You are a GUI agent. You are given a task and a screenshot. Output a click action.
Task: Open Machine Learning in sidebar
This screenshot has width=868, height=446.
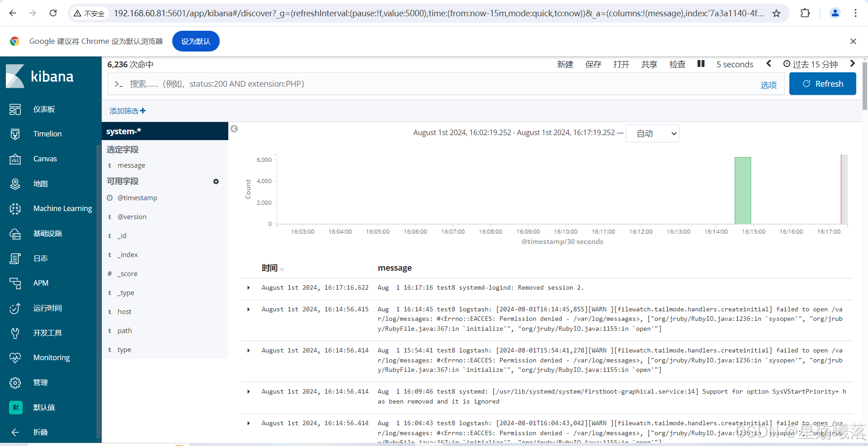62,208
